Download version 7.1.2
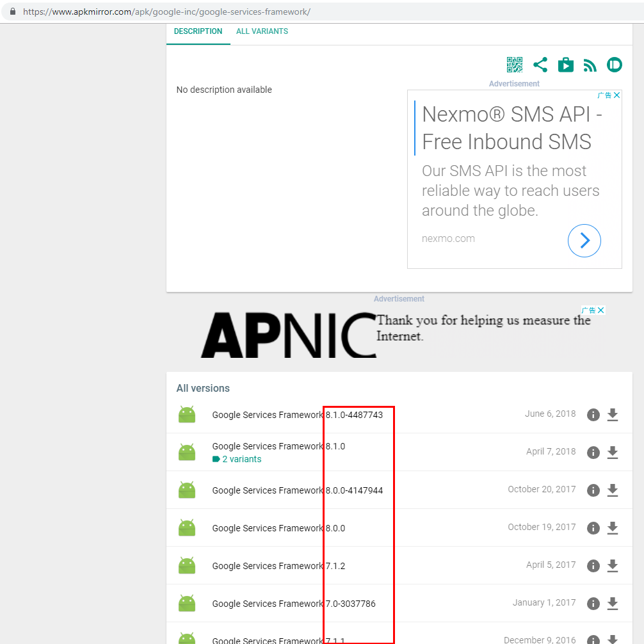This screenshot has height=644, width=644. pyautogui.click(x=613, y=565)
